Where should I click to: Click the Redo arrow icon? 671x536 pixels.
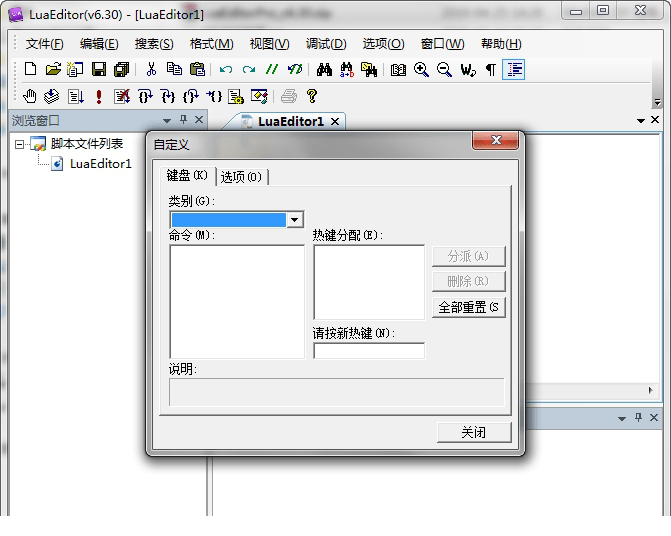(x=249, y=69)
